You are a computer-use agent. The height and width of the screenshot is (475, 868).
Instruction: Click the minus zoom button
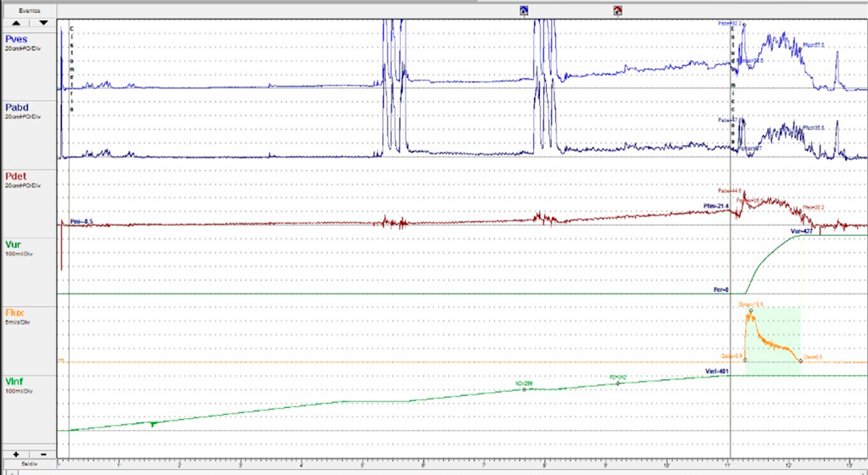click(x=42, y=455)
